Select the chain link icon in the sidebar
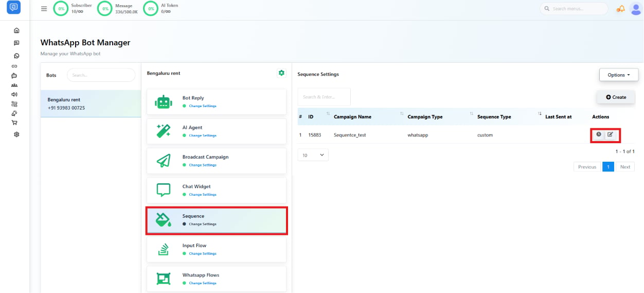The height and width of the screenshot is (293, 644). click(x=14, y=66)
